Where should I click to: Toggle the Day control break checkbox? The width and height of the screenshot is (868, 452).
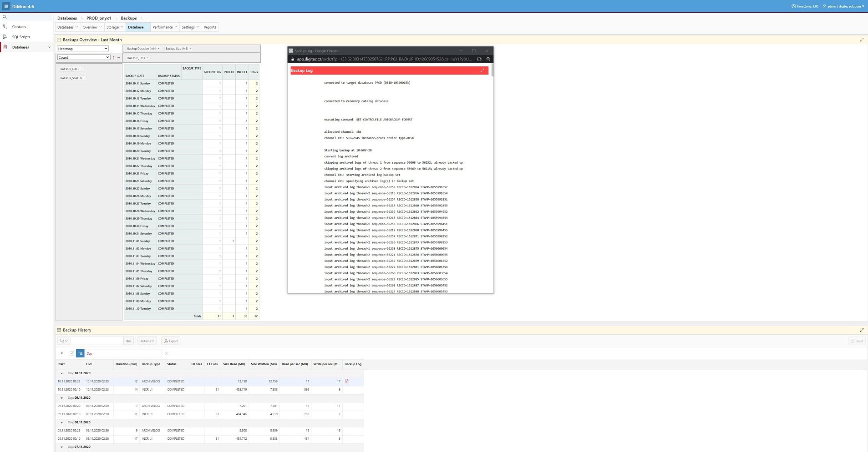click(72, 353)
